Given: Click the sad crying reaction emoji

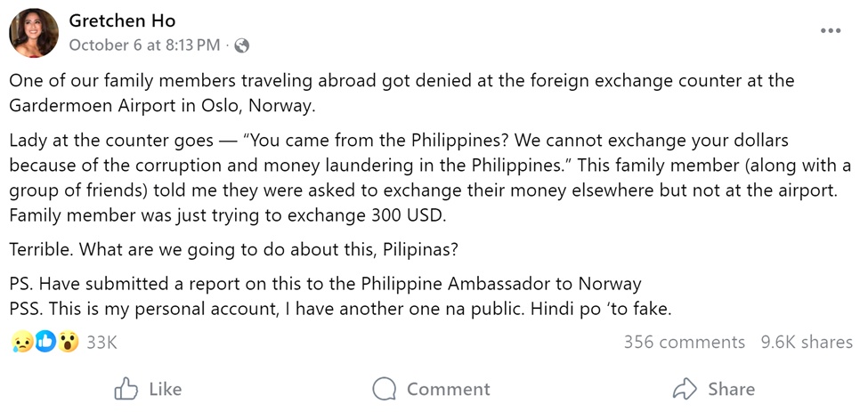Looking at the screenshot, I should (22, 342).
